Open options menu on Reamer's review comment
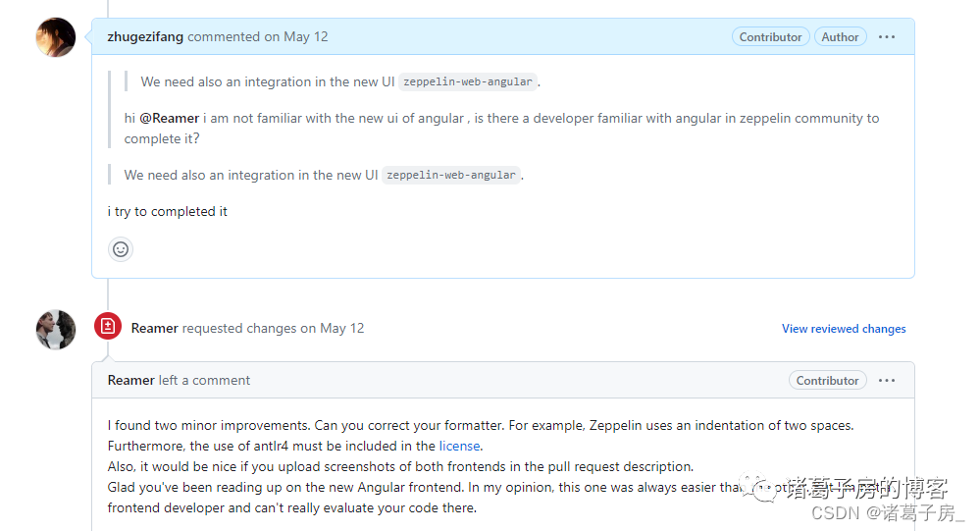 pyautogui.click(x=887, y=381)
